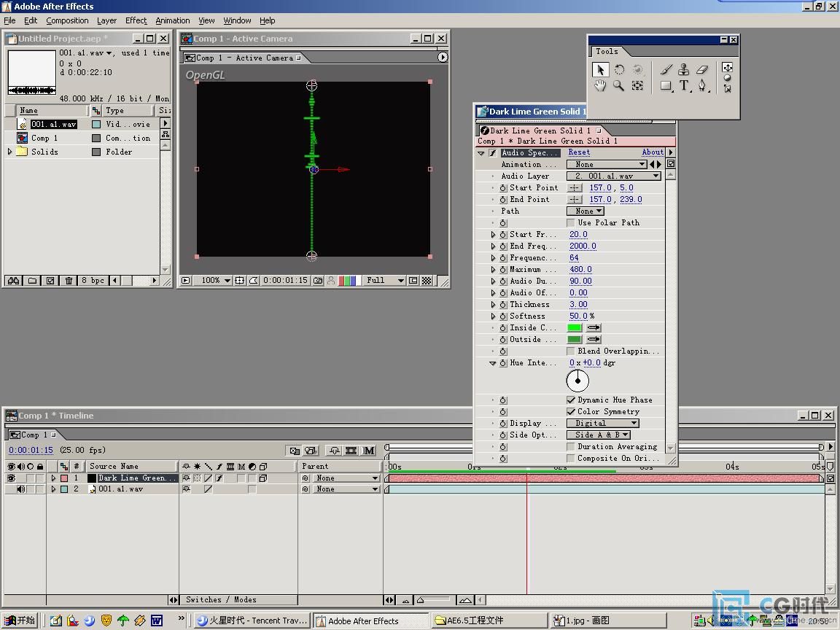Image resolution: width=840 pixels, height=630 pixels.
Task: Click the find binoculars icon in Project
Action: (13, 280)
